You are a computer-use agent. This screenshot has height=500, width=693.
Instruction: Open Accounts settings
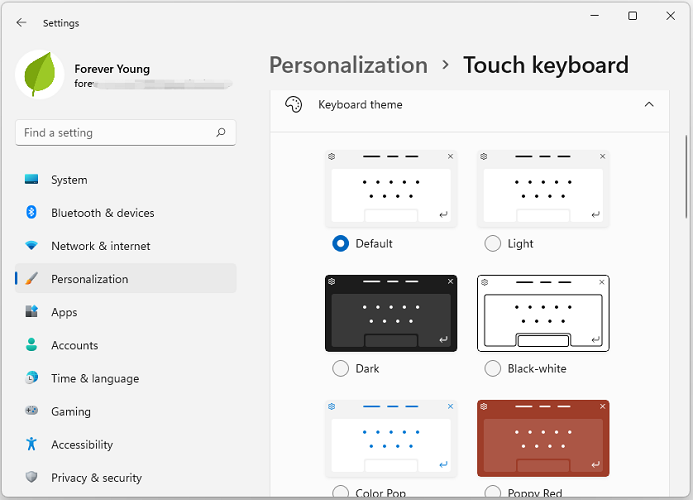coord(126,345)
